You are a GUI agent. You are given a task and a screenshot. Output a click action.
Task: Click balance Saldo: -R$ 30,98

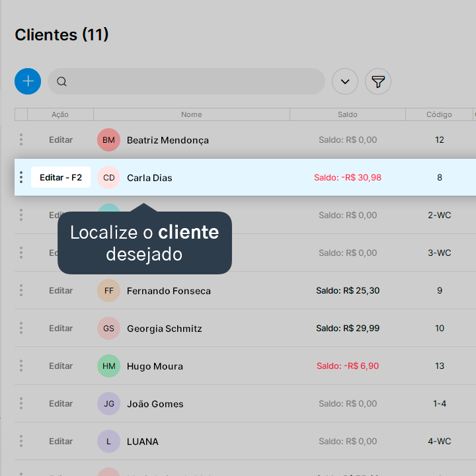348,177
